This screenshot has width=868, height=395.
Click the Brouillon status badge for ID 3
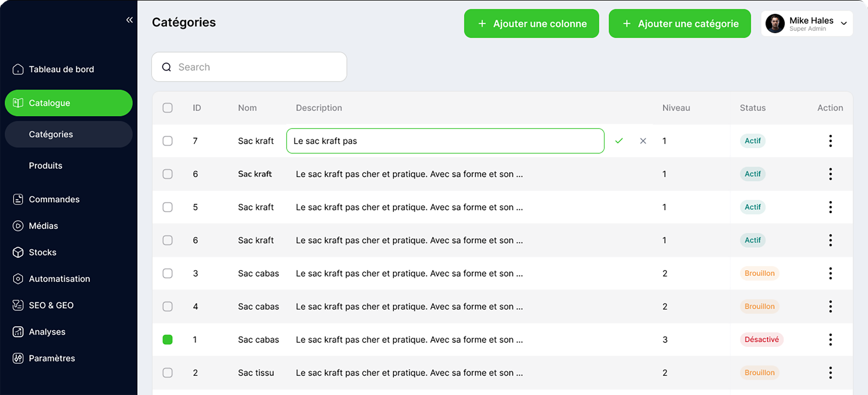point(759,273)
